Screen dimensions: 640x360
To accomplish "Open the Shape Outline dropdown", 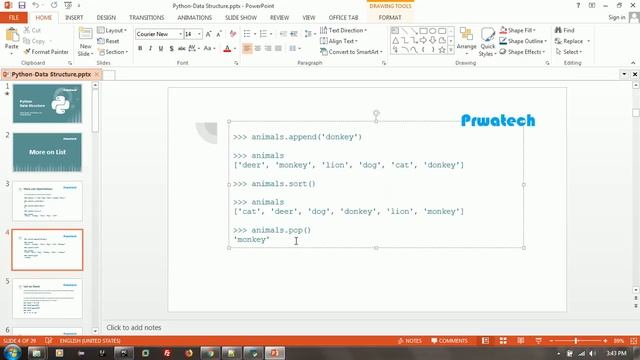I will (x=523, y=41).
